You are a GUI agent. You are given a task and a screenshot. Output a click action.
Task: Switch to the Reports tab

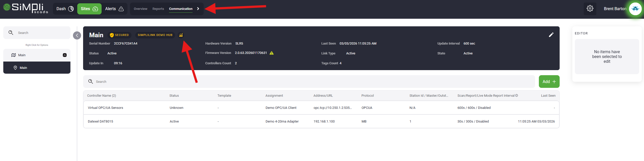point(158,9)
